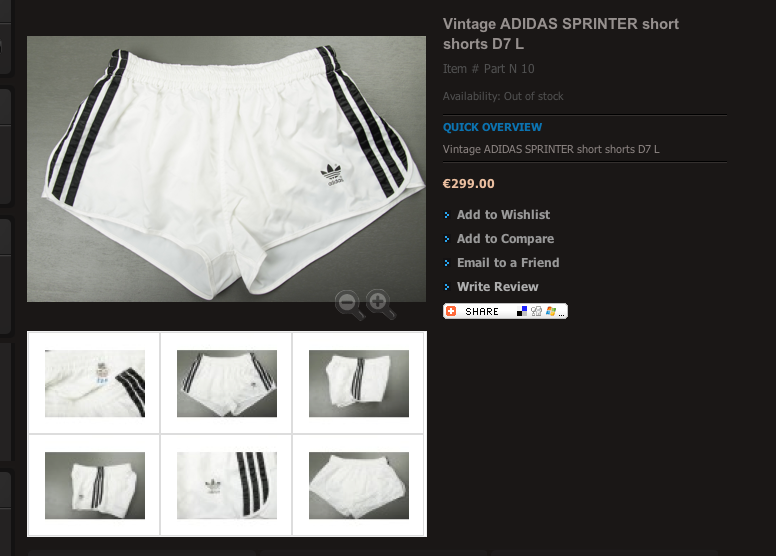
Task: Click the SHARE button text
Action: point(482,311)
